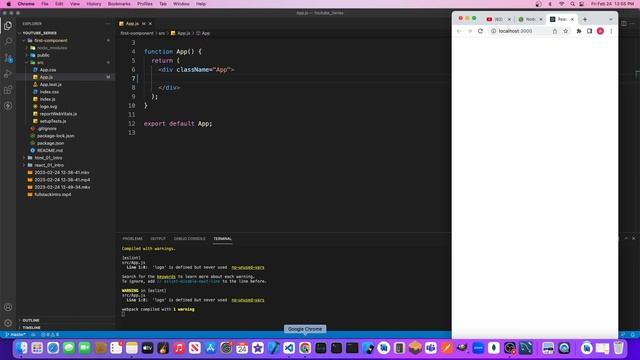Expand the html_01_intro folder

tap(24, 158)
